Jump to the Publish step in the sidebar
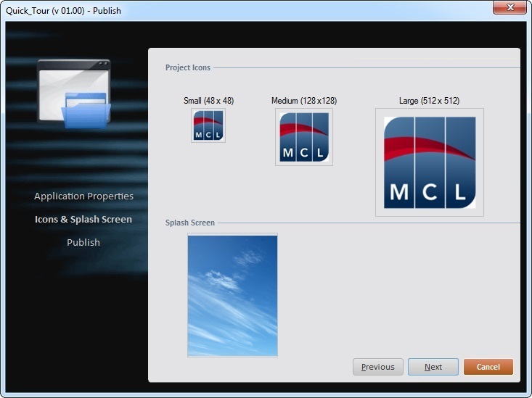The height and width of the screenshot is (398, 532). (83, 243)
